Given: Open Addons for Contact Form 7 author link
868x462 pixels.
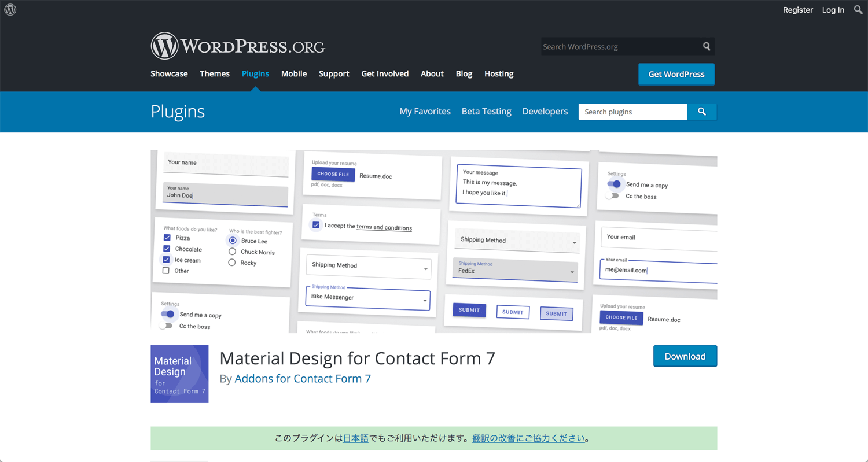Looking at the screenshot, I should (303, 379).
